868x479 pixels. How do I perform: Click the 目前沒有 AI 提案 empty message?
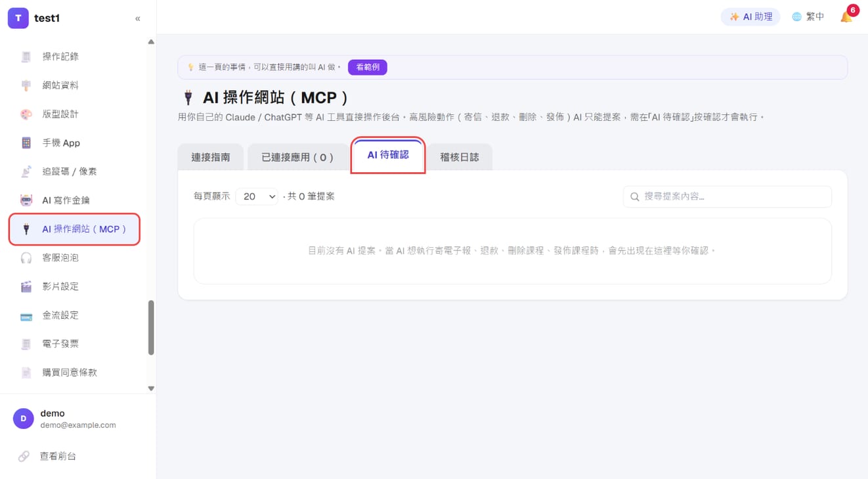pos(512,251)
